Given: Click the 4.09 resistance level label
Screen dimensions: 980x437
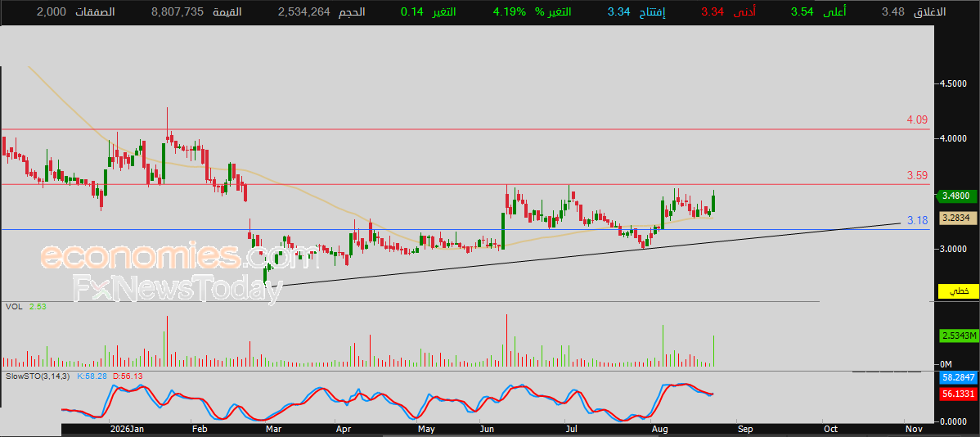Looking at the screenshot, I should click(x=917, y=119).
